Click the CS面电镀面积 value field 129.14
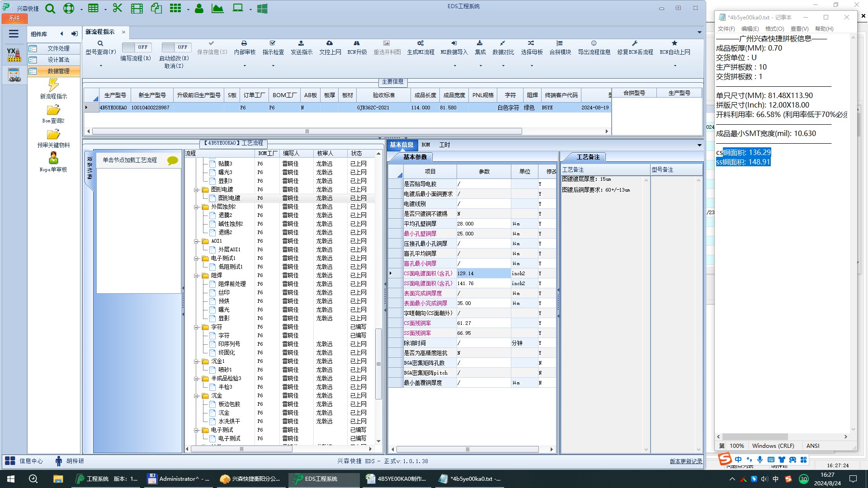This screenshot has width=868, height=488. tap(483, 273)
